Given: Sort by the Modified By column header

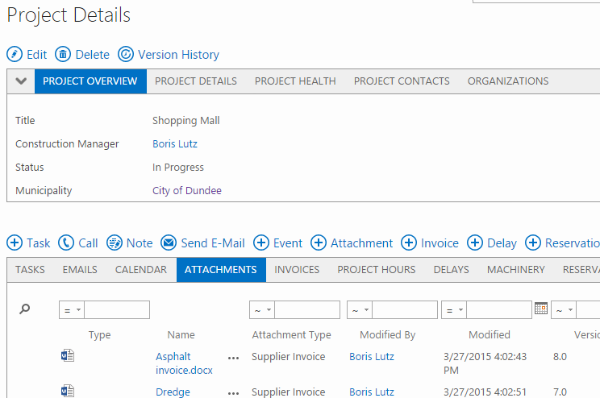Looking at the screenshot, I should (387, 335).
